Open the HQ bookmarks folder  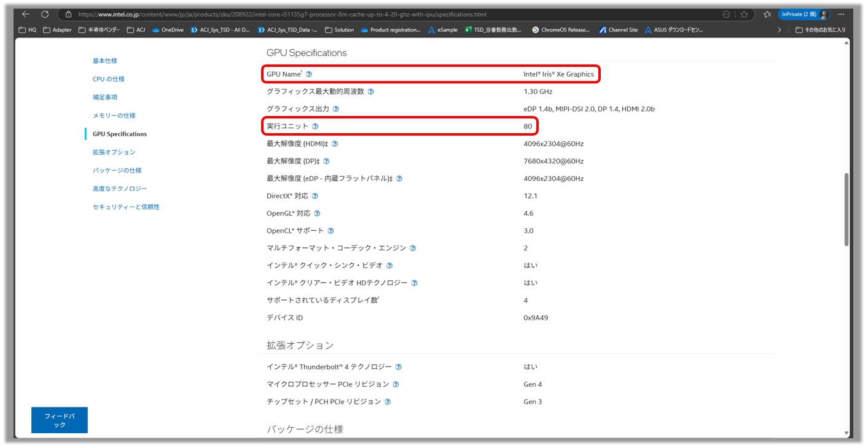(x=28, y=29)
